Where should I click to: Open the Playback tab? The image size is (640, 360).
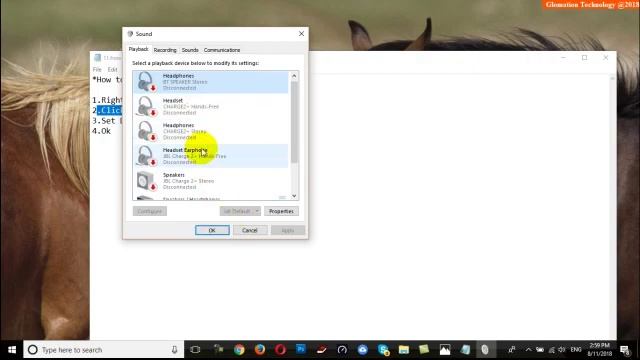[x=138, y=49]
